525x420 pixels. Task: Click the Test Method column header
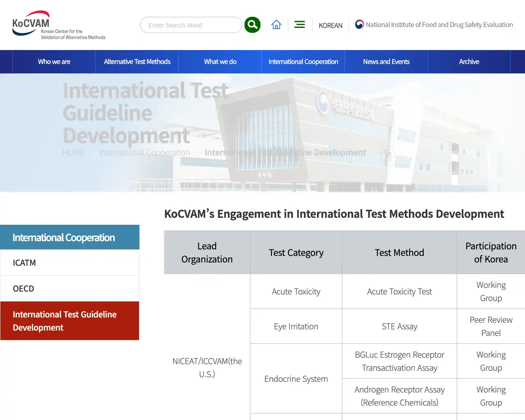[399, 252]
